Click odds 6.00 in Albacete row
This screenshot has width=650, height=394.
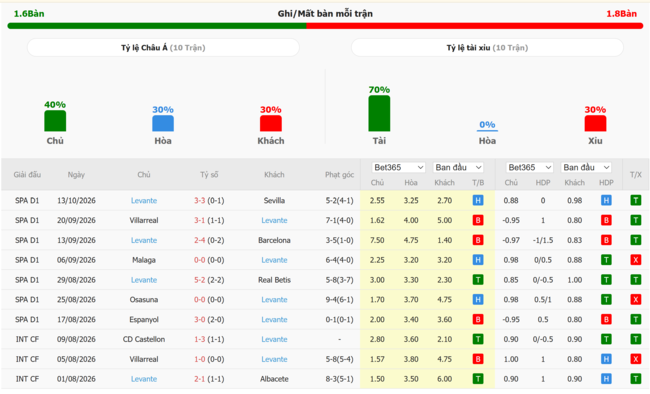pyautogui.click(x=444, y=379)
